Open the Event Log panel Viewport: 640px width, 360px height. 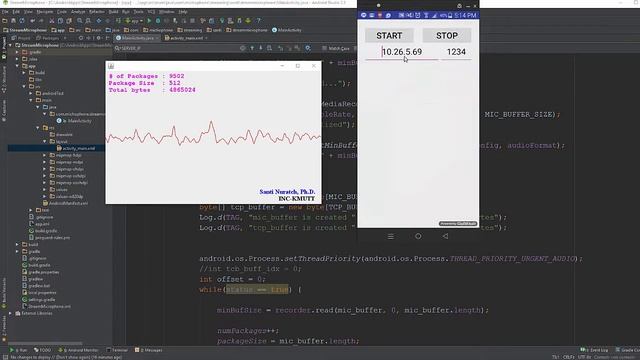pos(594,350)
